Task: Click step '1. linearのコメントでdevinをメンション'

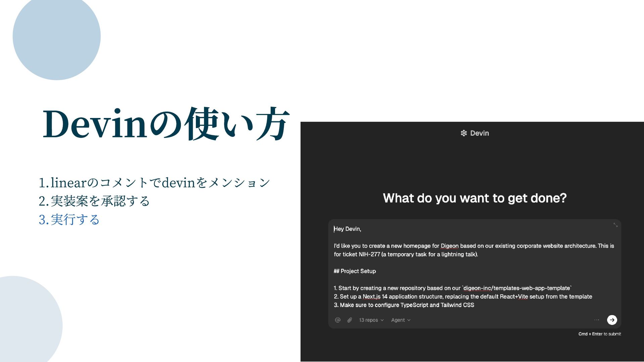Action: (154, 183)
